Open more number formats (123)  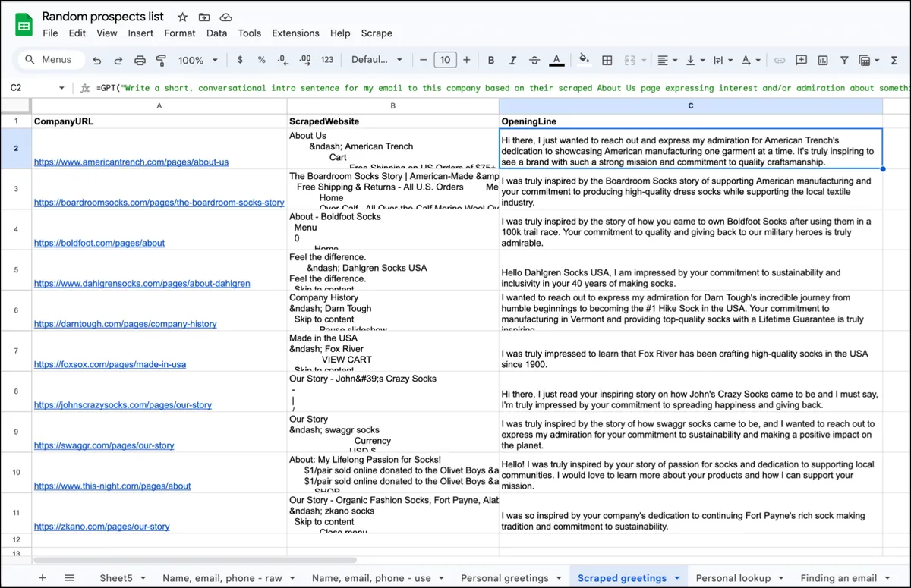point(327,60)
